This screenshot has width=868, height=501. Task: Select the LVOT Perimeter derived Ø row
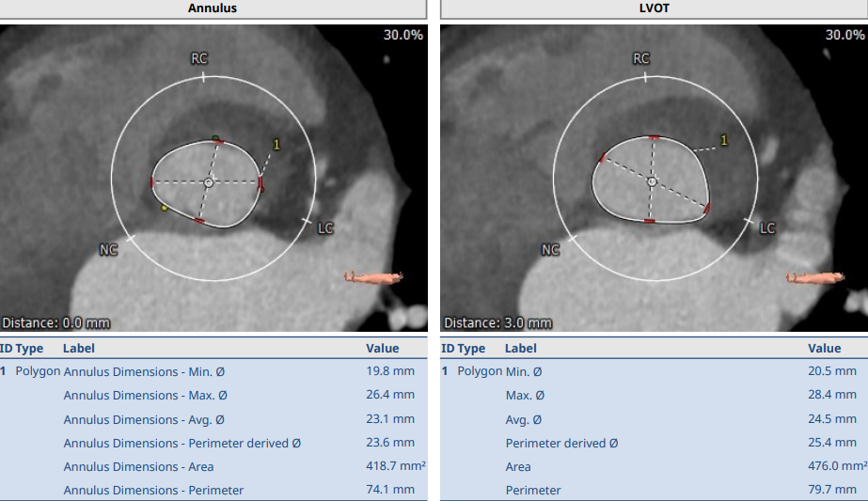(x=655, y=442)
